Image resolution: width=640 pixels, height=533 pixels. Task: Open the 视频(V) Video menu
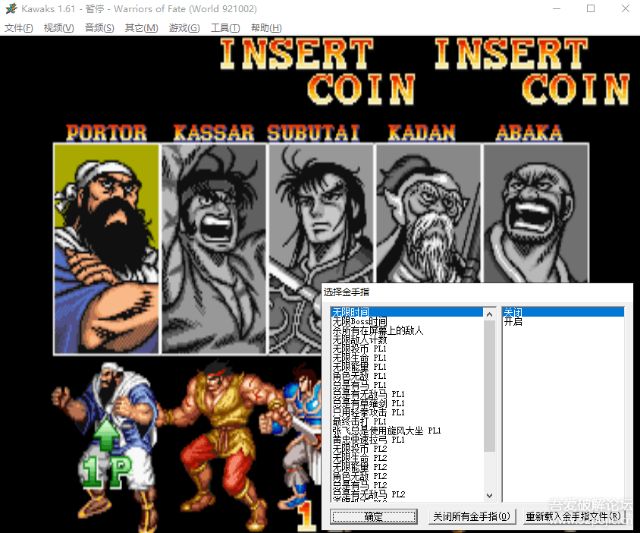59,28
